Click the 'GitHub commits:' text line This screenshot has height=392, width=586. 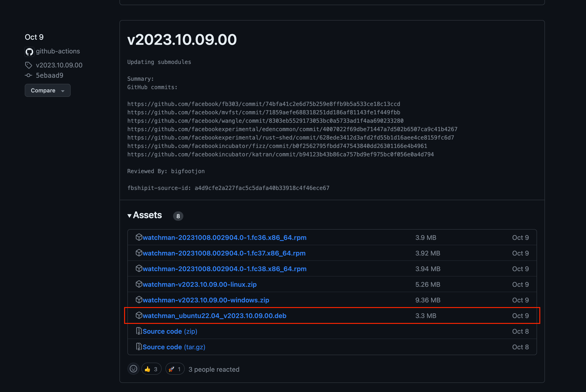coord(152,87)
